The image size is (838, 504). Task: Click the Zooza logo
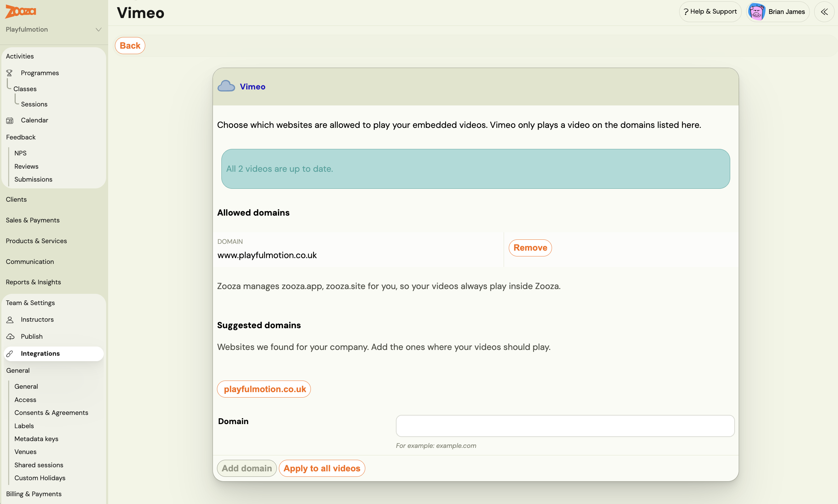(x=20, y=12)
